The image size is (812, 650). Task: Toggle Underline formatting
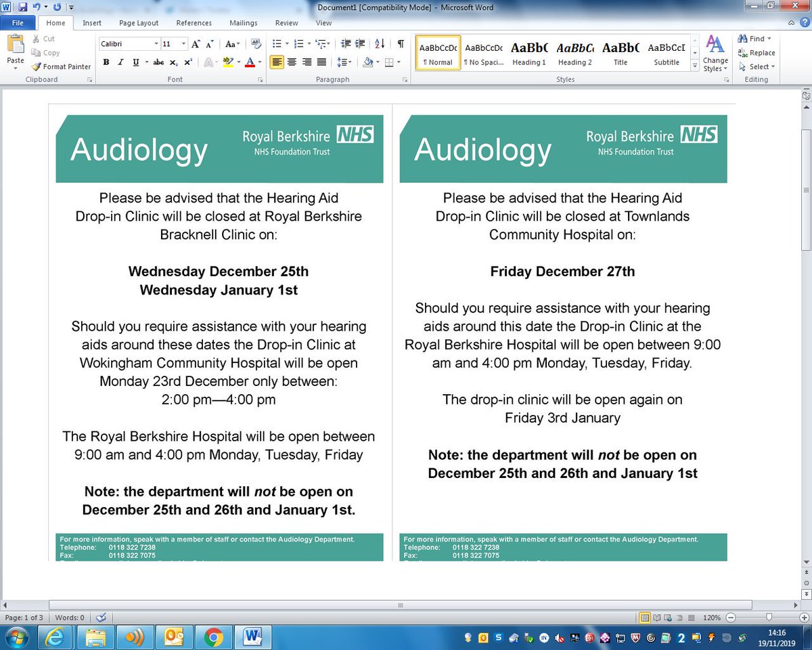click(136, 62)
